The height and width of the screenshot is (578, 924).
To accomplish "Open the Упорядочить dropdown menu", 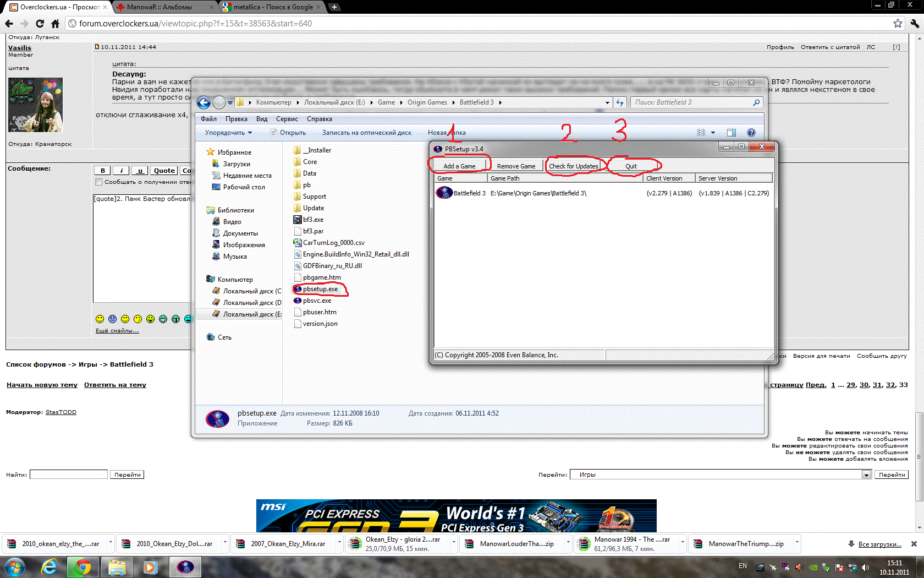I will point(228,133).
